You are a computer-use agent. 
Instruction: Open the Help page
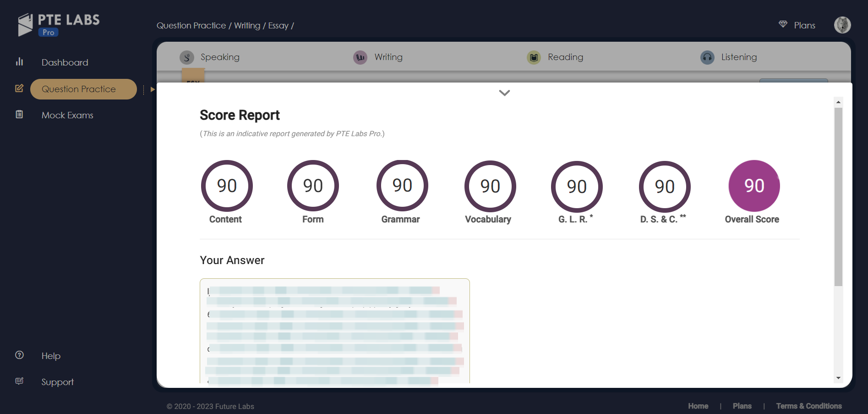point(51,356)
